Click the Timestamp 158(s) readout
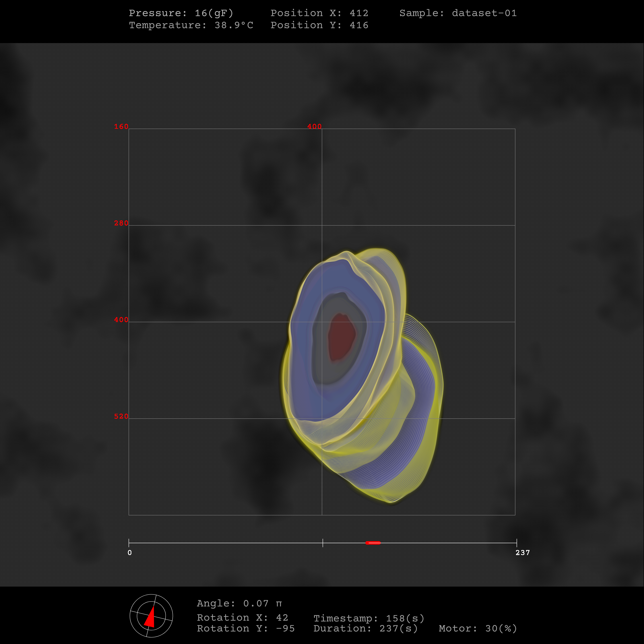Viewport: 644px width, 644px height. 369,618
